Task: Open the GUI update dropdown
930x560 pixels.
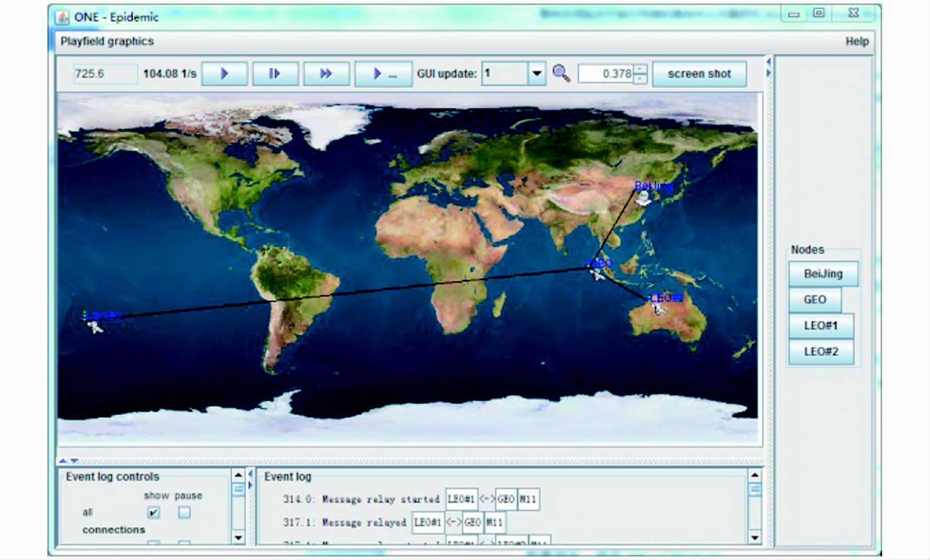Action: (x=536, y=74)
